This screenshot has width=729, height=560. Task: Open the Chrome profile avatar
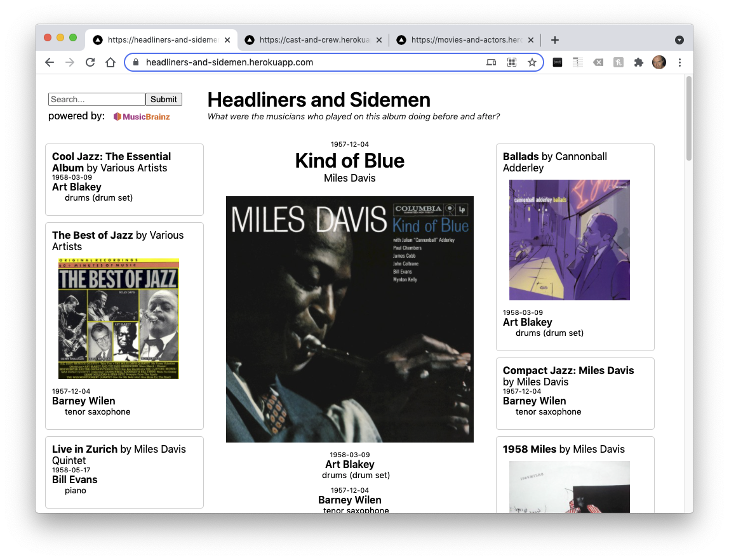659,62
